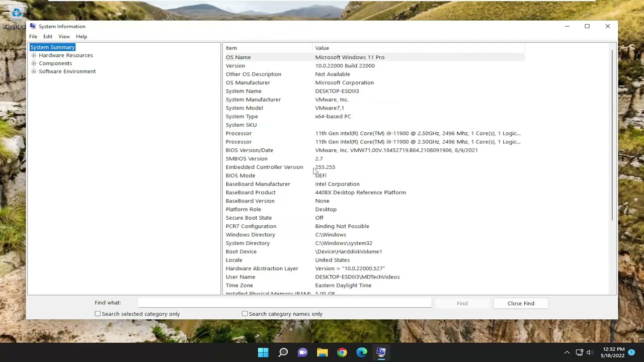This screenshot has height=362, width=644.
Task: Select Software Environment tree item
Action: point(67,71)
